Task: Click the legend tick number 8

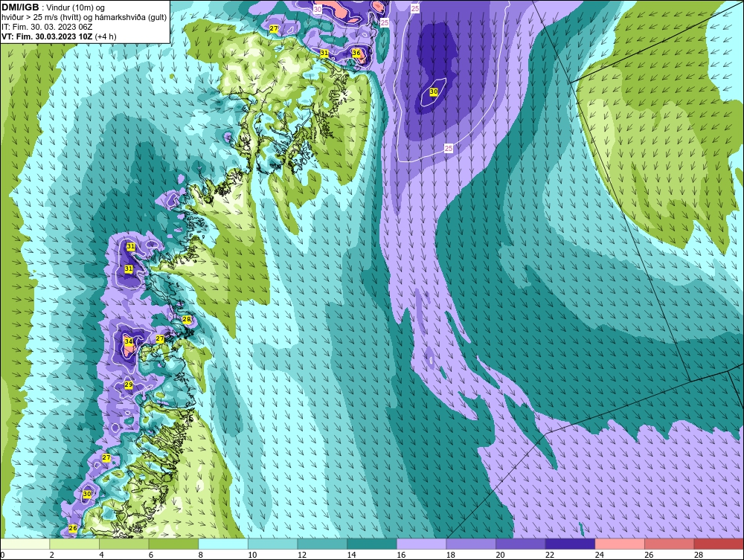Action: coord(201,555)
